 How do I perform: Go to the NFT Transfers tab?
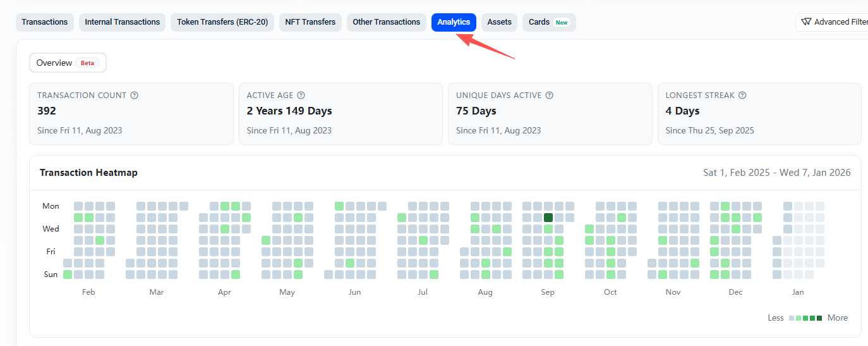click(310, 22)
